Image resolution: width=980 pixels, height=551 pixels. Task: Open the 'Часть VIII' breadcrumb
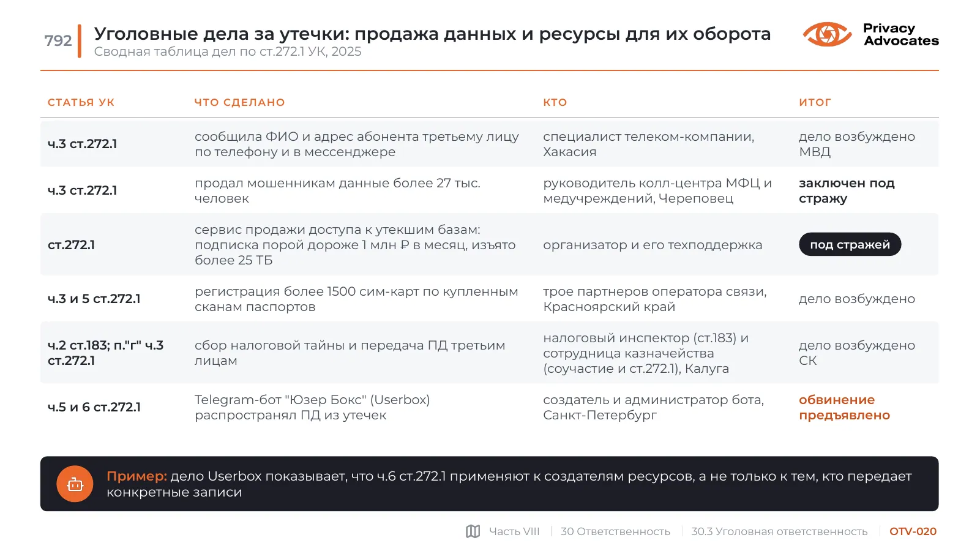(514, 531)
